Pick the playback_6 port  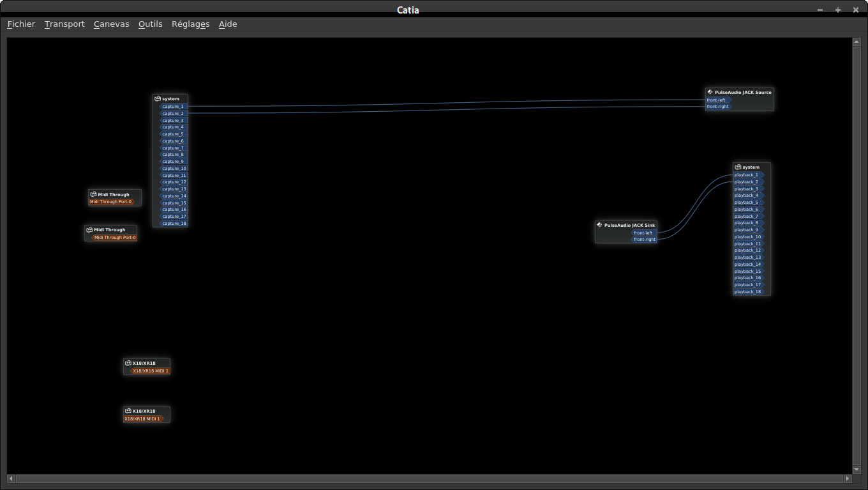point(749,210)
